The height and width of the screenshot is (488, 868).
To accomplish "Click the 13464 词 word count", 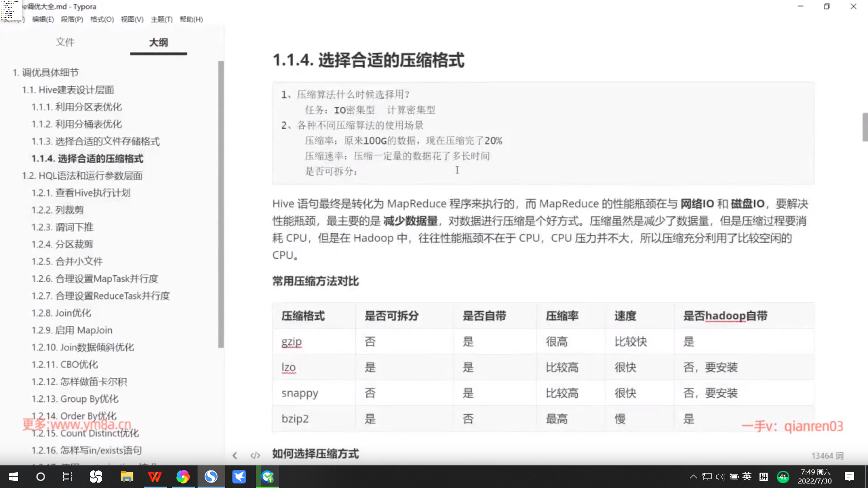I will [827, 456].
